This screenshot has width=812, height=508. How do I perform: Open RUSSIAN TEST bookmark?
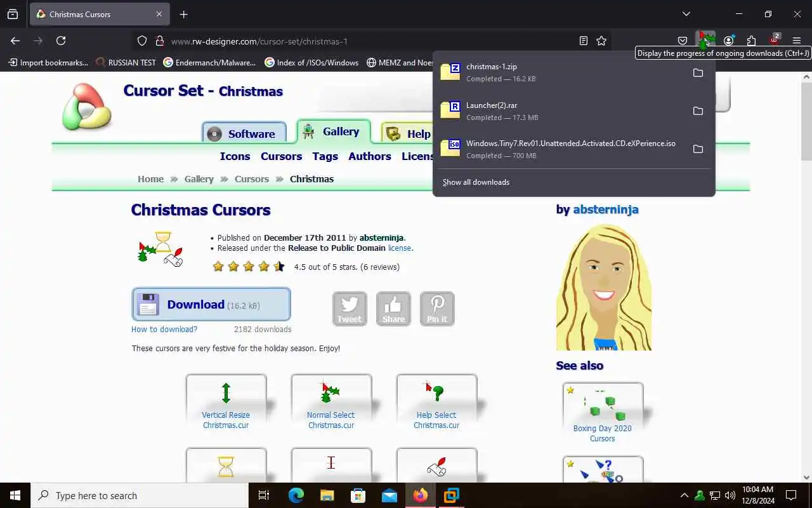coord(126,62)
